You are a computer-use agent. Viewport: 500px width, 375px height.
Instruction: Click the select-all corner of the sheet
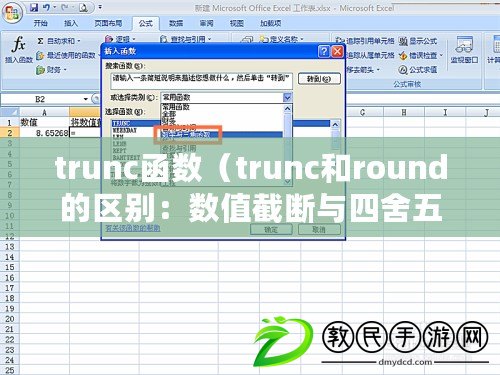pyautogui.click(x=10, y=112)
